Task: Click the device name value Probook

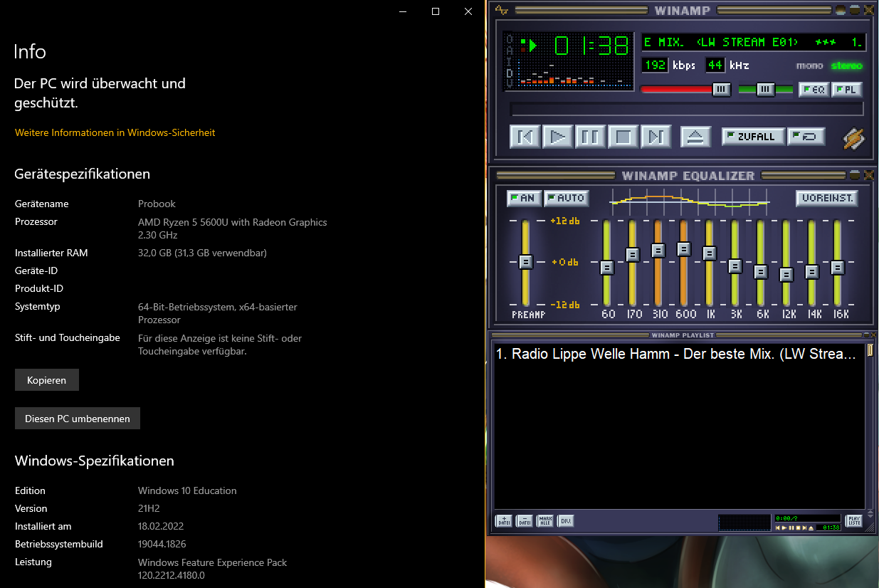Action: point(157,204)
